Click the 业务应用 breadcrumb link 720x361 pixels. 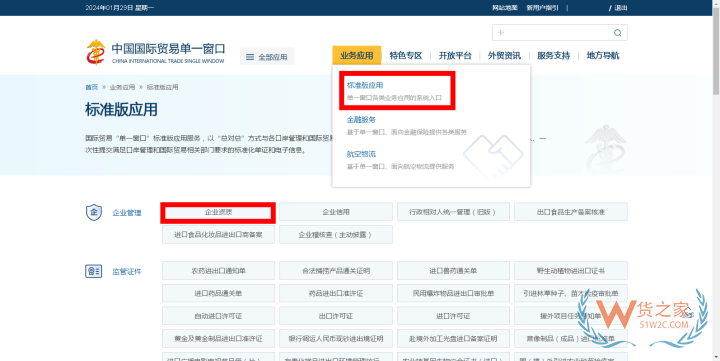click(122, 87)
